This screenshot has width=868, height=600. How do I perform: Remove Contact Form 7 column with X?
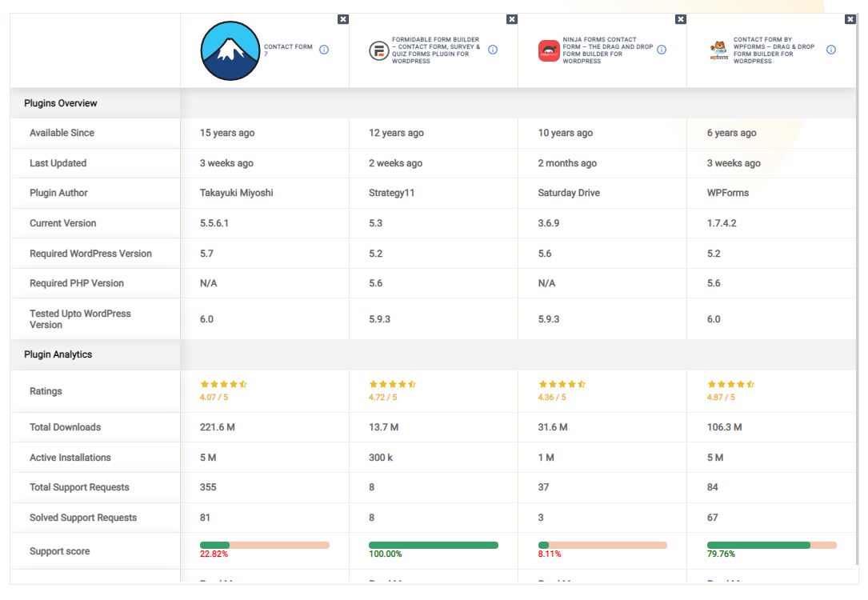pos(343,19)
